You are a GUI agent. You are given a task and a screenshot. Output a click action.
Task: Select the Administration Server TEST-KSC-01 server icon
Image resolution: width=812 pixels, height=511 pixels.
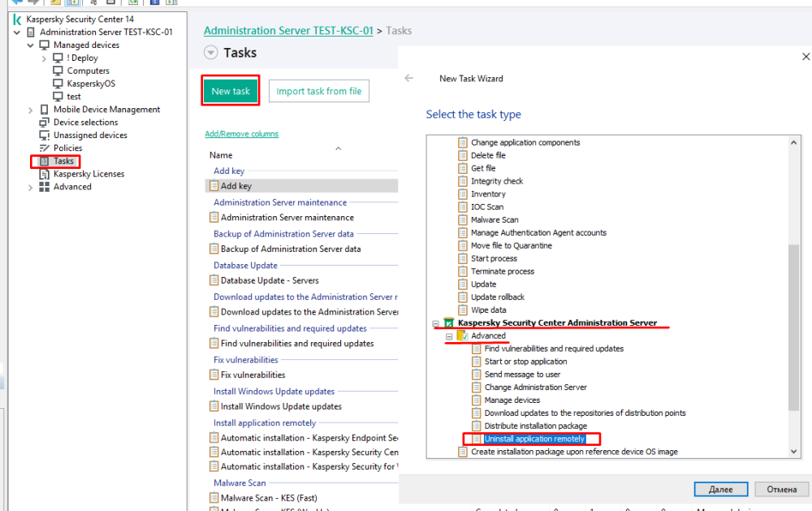tap(31, 32)
